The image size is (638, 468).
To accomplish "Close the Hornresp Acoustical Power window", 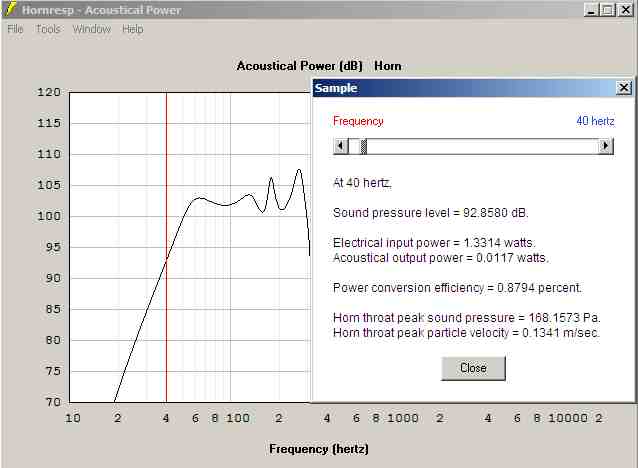I will (625, 9).
